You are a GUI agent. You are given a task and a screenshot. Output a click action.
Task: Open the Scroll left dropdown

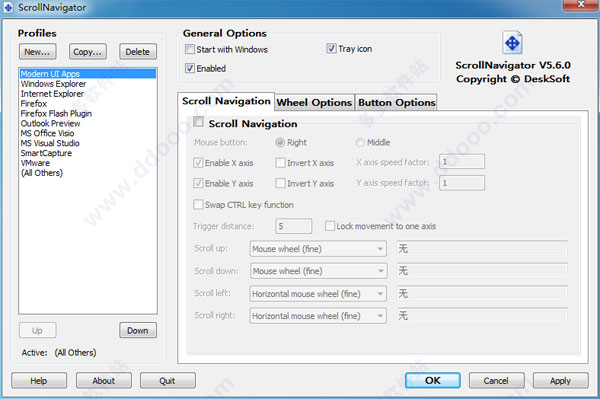pos(318,294)
